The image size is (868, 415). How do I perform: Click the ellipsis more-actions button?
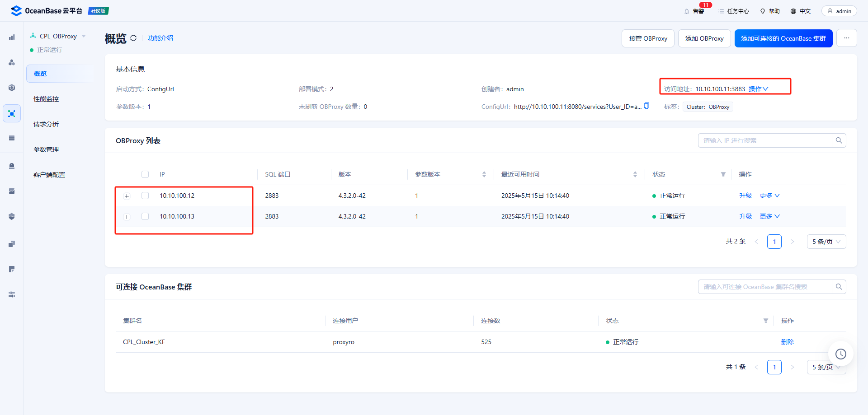click(847, 38)
